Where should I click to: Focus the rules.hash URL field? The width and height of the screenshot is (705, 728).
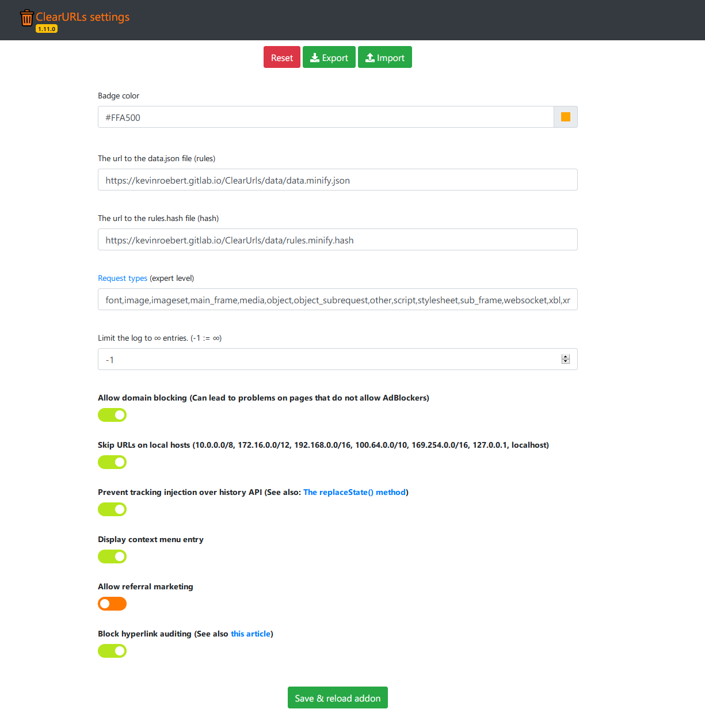coord(337,240)
